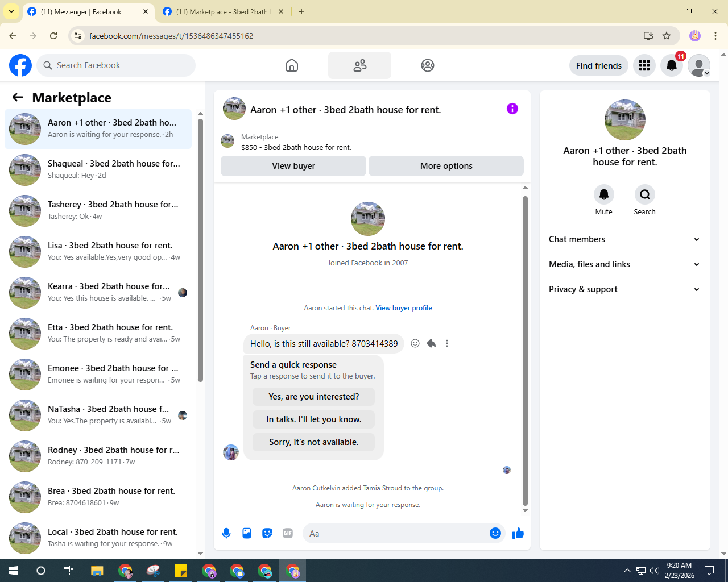Expand Chat members section
The width and height of the screenshot is (728, 582).
[624, 239]
